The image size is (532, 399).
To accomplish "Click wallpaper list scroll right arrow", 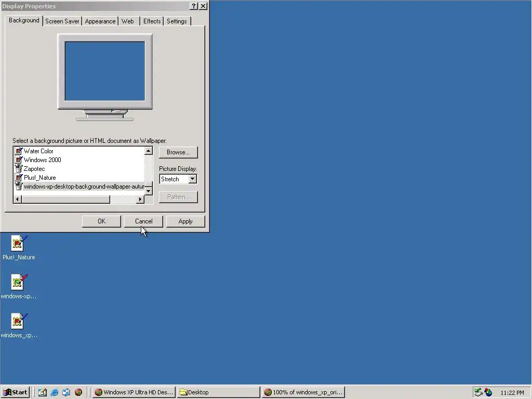I will (140, 199).
